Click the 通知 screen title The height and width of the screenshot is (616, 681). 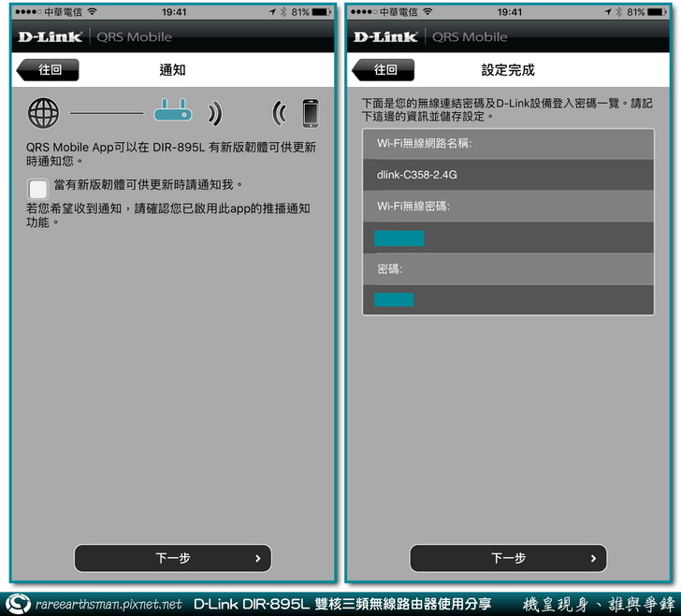(x=172, y=70)
